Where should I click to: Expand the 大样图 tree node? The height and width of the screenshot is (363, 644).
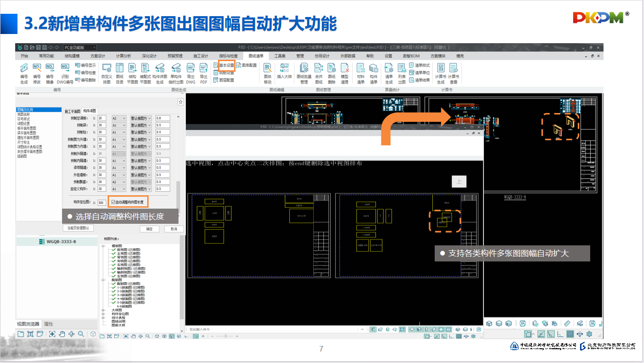tap(102, 310)
